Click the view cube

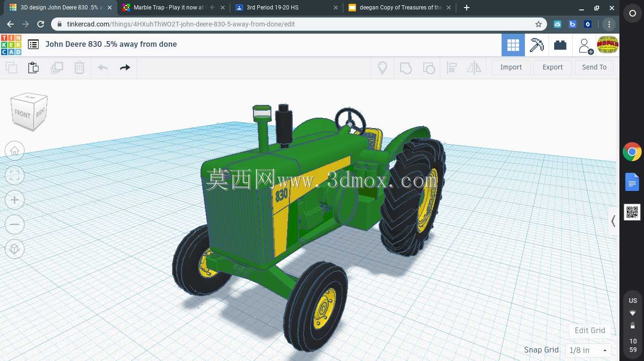coord(29,112)
